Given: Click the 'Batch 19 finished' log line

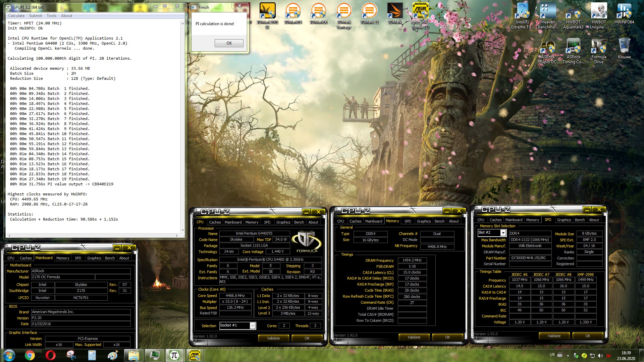Looking at the screenshot, I should tap(50, 179).
